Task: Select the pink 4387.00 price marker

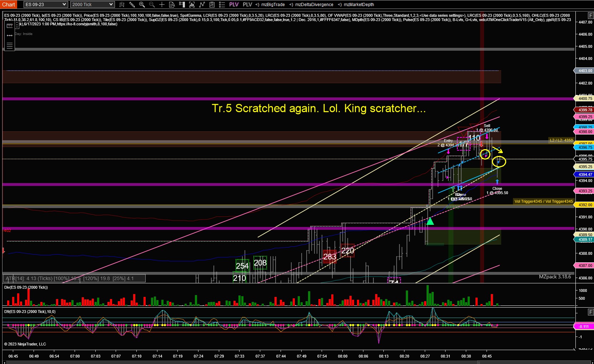Action: pyautogui.click(x=584, y=266)
